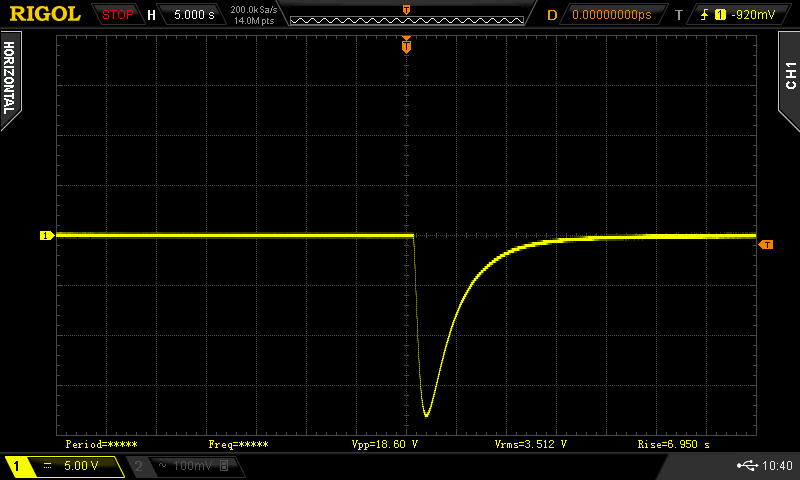The image size is (800, 480).
Task: Click the 10:40 clock readout
Action: coord(777,466)
